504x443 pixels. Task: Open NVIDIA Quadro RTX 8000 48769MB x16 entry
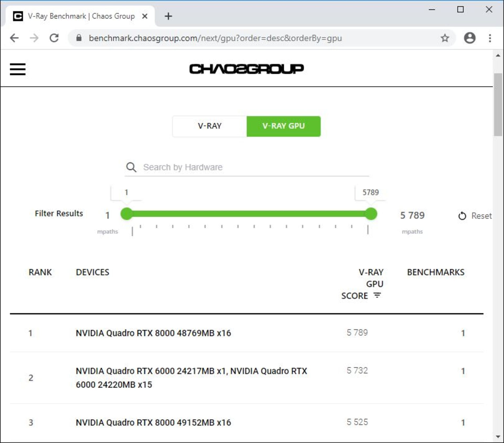[x=153, y=333]
